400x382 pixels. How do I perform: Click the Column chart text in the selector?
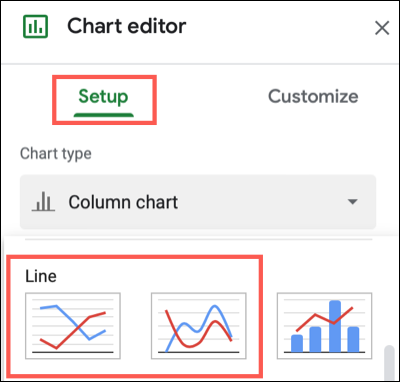(123, 202)
